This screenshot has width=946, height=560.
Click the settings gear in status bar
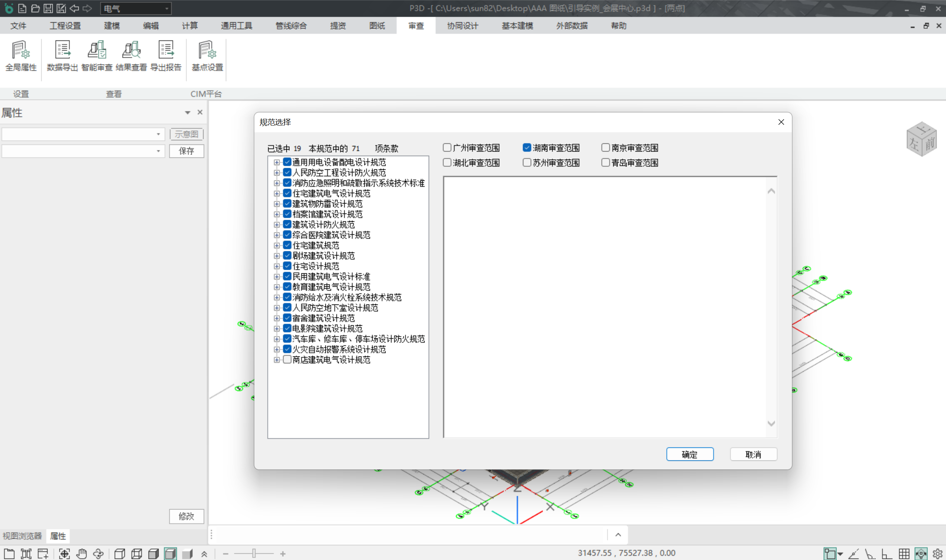[937, 554]
